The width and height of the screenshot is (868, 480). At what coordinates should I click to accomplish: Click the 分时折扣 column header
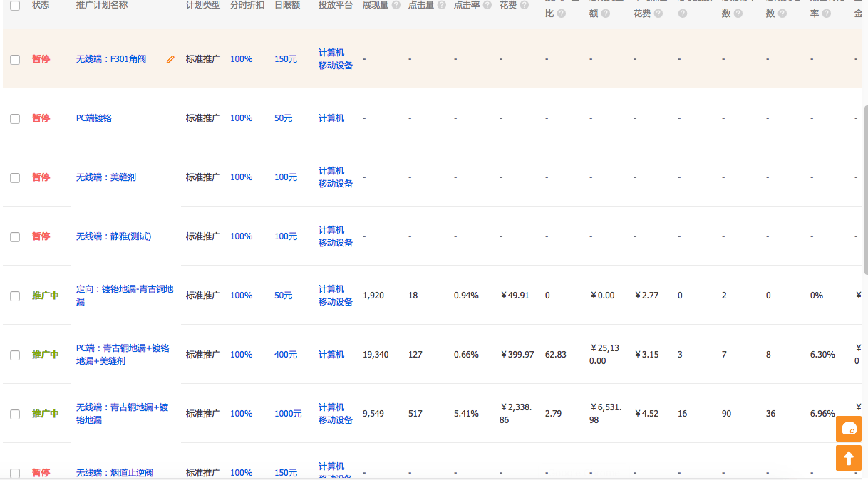tap(247, 5)
